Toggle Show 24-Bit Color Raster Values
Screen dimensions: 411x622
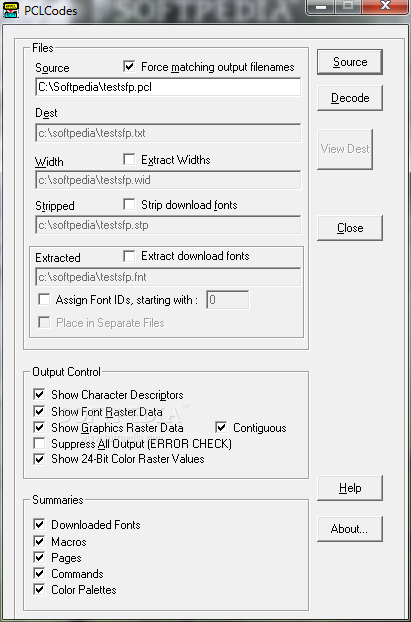coord(39,459)
